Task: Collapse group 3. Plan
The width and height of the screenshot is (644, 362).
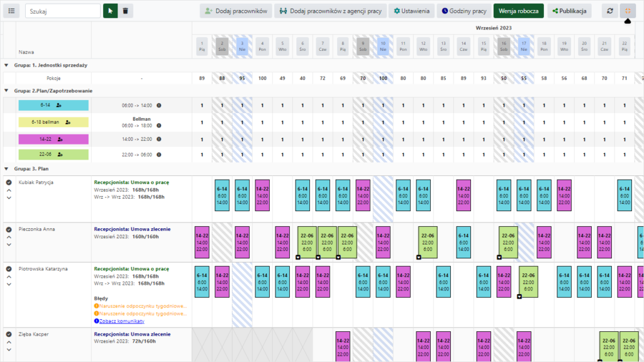Action: pyautogui.click(x=6, y=168)
